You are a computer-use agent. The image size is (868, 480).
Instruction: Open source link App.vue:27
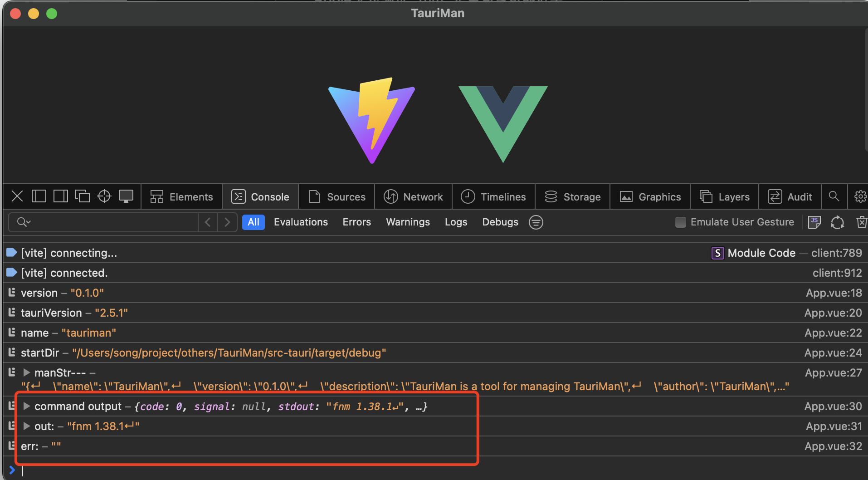[x=834, y=372]
